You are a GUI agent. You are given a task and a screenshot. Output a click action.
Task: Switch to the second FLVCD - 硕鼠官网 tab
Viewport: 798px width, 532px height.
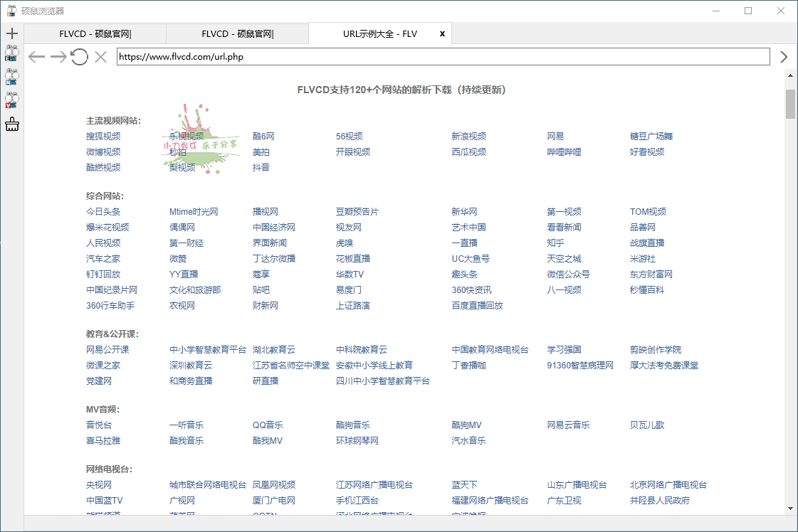point(237,33)
